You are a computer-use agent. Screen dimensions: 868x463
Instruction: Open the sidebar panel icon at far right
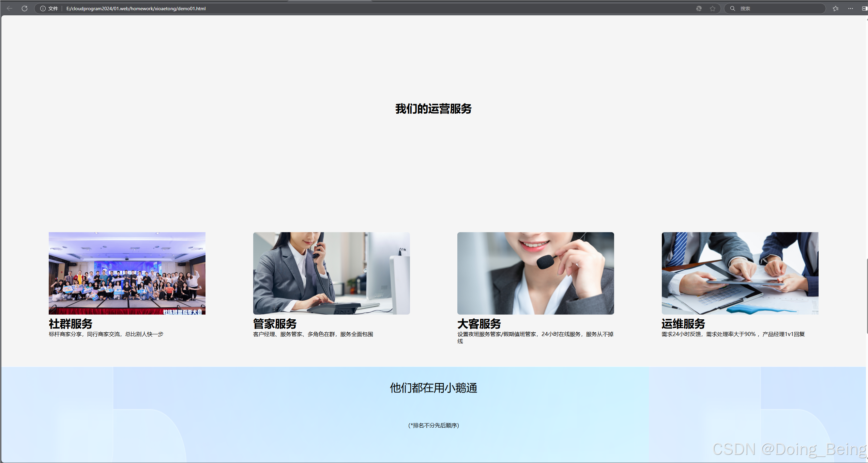click(864, 9)
